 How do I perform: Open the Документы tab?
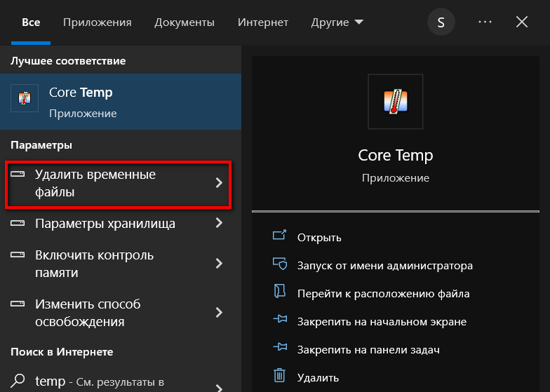pyautogui.click(x=184, y=22)
